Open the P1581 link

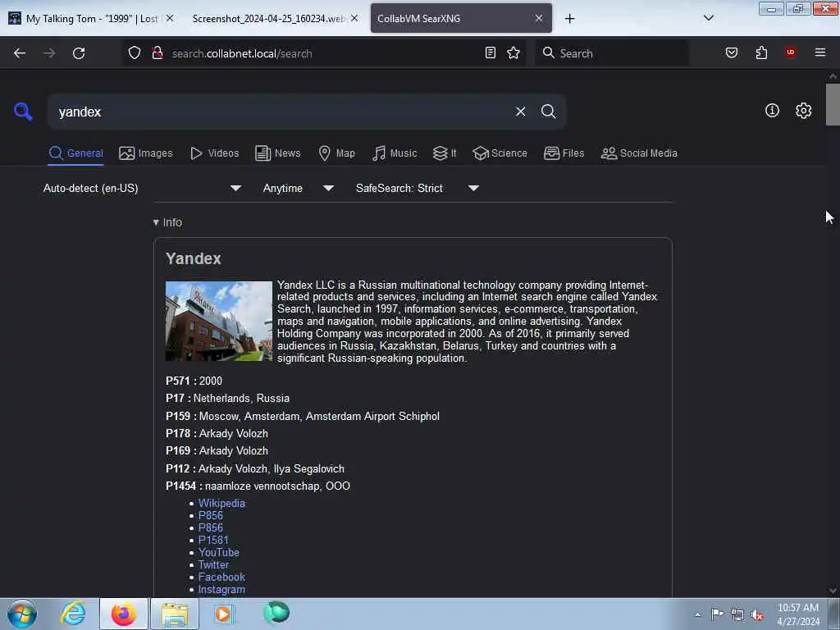click(x=213, y=540)
